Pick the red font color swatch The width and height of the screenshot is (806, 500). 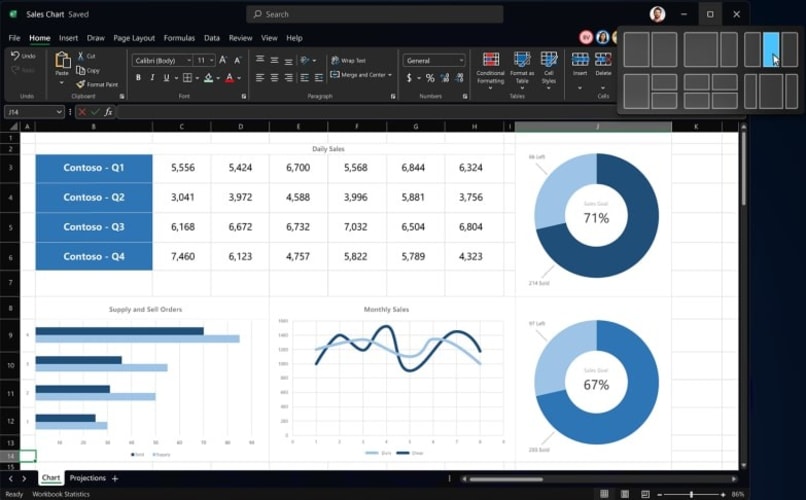[x=229, y=78]
